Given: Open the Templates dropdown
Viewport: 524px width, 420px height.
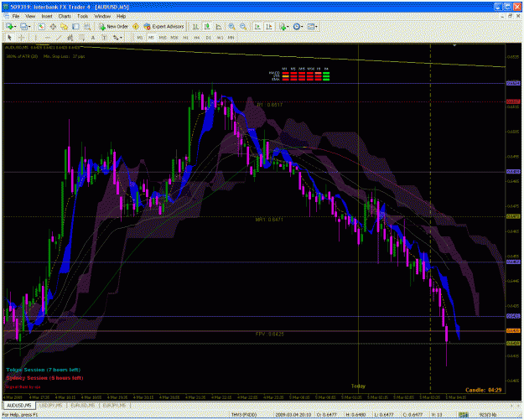Looking at the screenshot, I should [312, 26].
